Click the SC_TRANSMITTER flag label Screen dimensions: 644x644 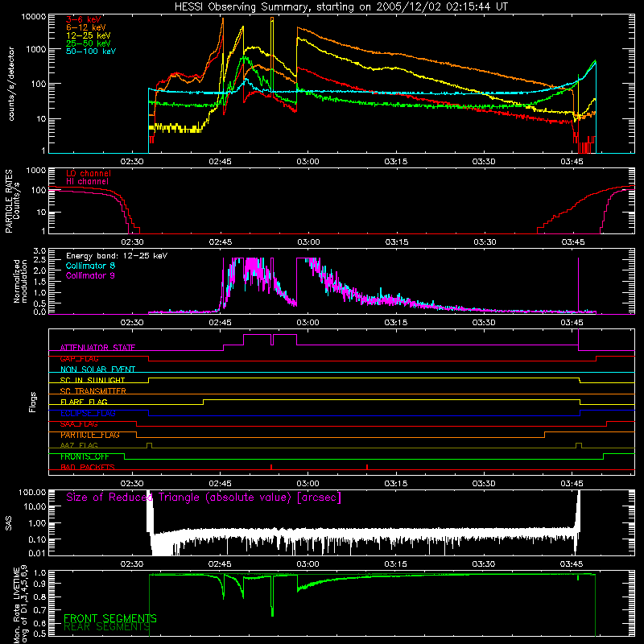93,391
